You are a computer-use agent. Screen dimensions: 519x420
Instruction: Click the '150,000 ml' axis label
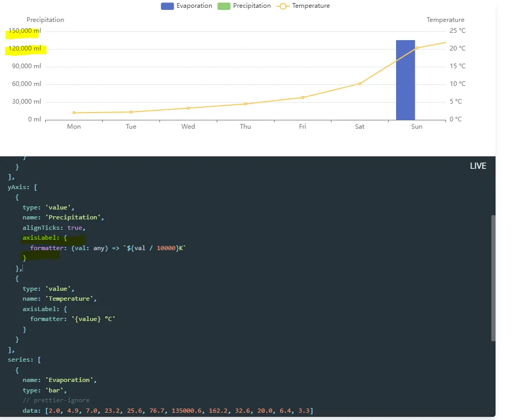click(25, 31)
